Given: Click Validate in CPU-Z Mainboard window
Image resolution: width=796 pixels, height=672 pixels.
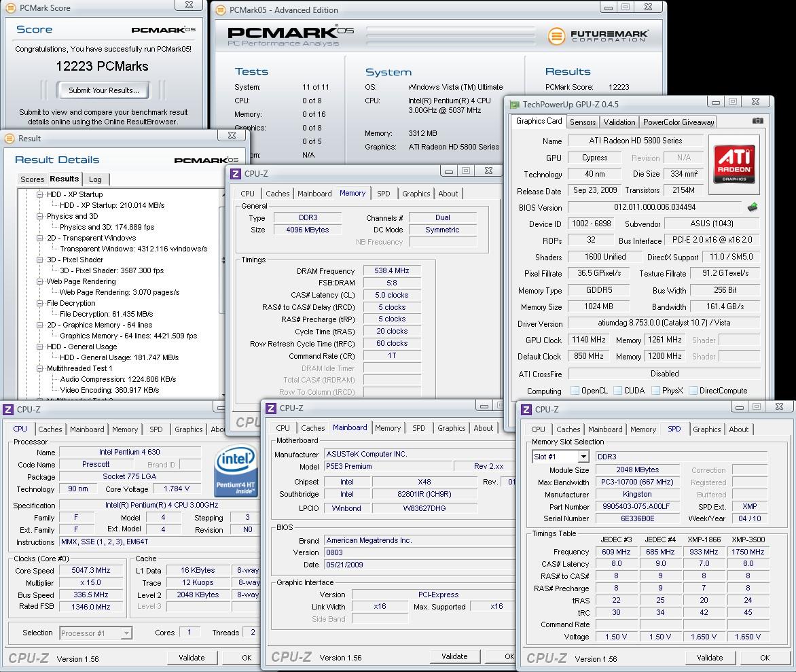Looking at the screenshot, I should (454, 656).
